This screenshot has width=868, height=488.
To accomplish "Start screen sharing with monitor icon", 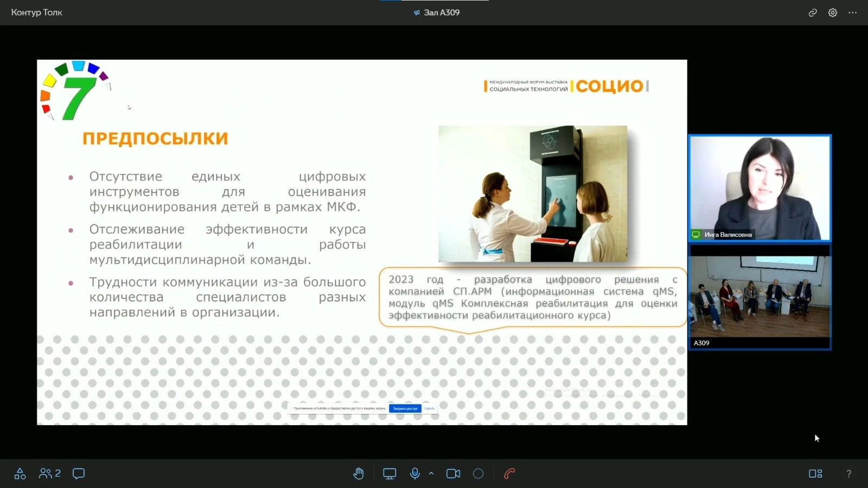I will tap(390, 473).
